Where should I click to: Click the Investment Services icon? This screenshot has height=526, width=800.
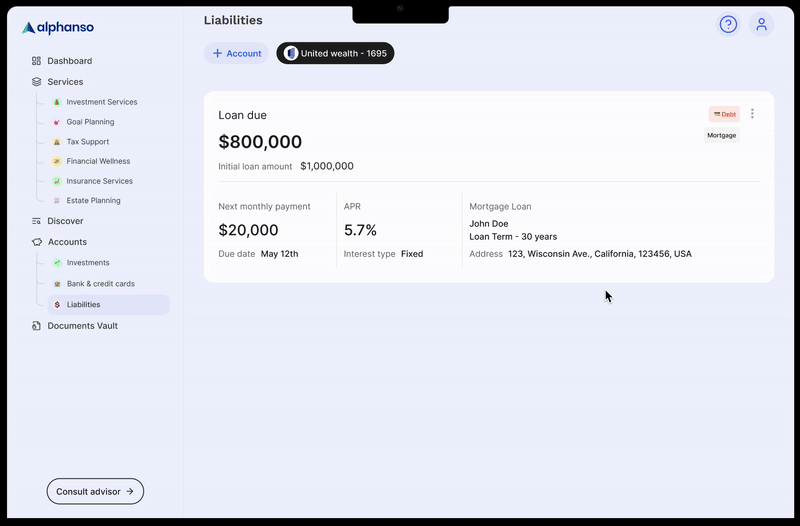[57, 102]
